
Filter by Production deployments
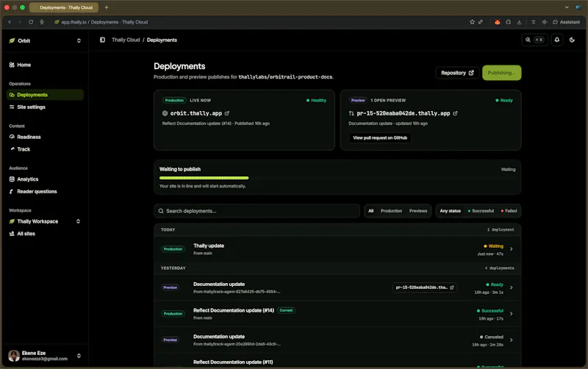(x=391, y=211)
